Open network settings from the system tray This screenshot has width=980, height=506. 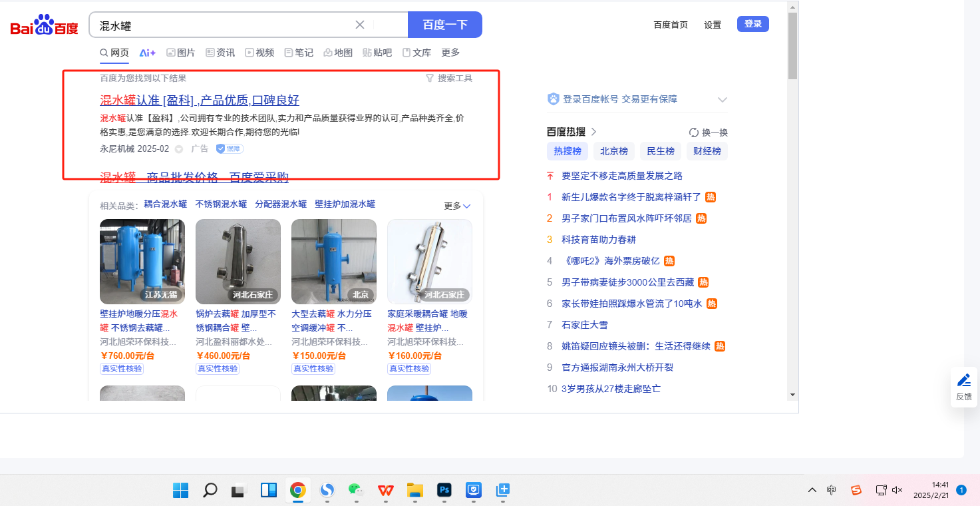pos(881,490)
